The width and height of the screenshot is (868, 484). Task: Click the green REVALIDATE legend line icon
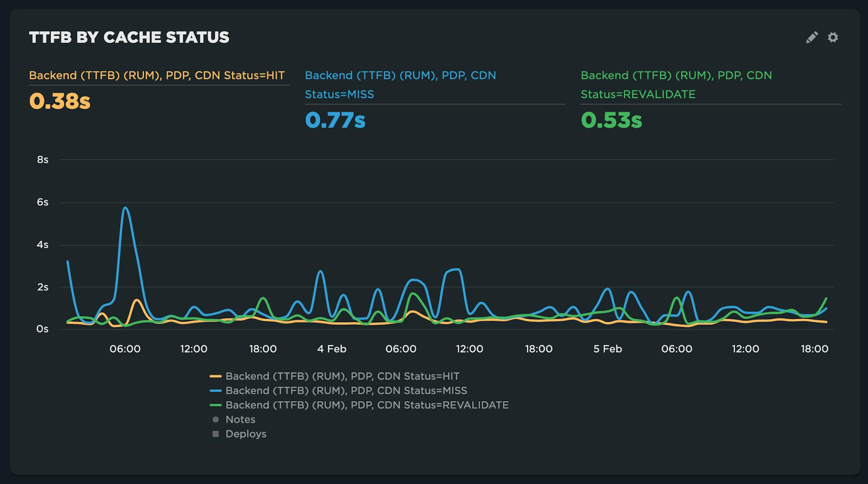point(215,405)
